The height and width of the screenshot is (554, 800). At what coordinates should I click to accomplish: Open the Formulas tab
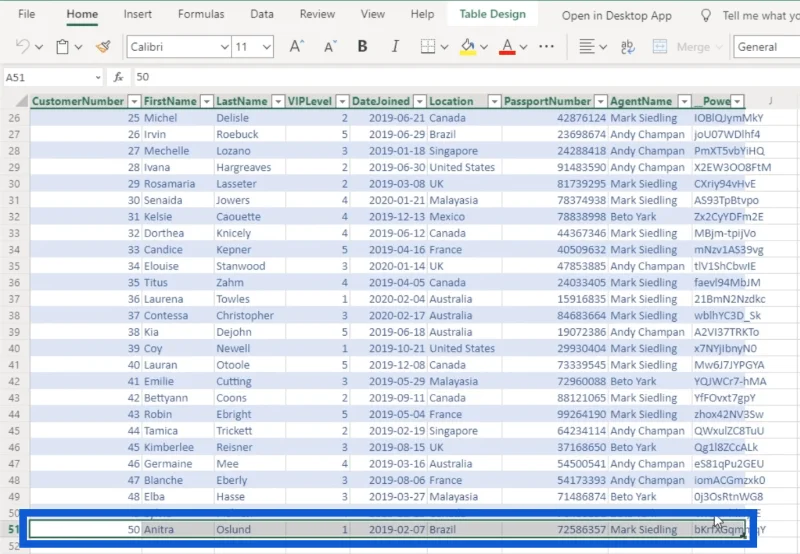[x=201, y=14]
